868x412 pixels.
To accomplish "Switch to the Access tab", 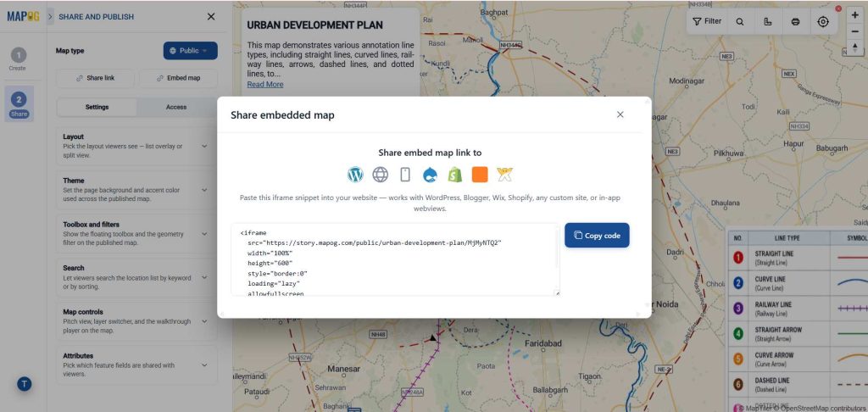I will (176, 107).
